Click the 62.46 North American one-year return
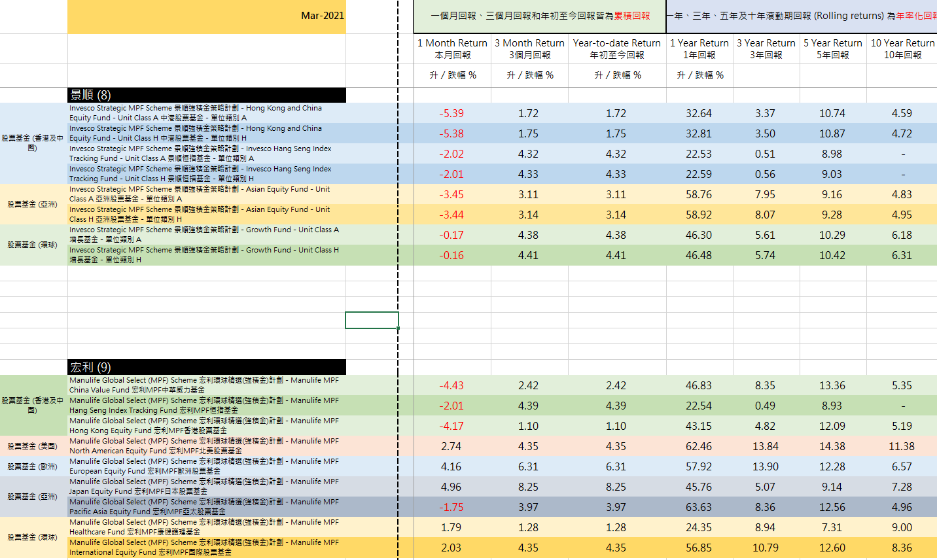Screen dimensions: 937x560 [x=699, y=446]
